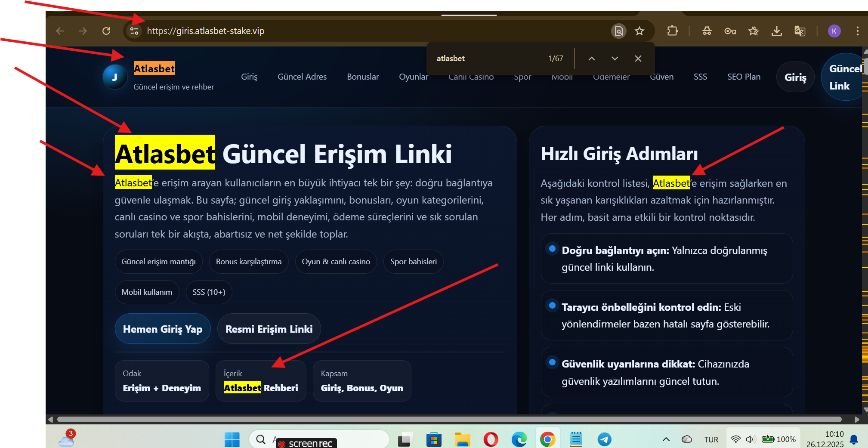Click the horizontal scrollbar right arrow
Viewport: 868px width, 448px height.
tap(857, 419)
